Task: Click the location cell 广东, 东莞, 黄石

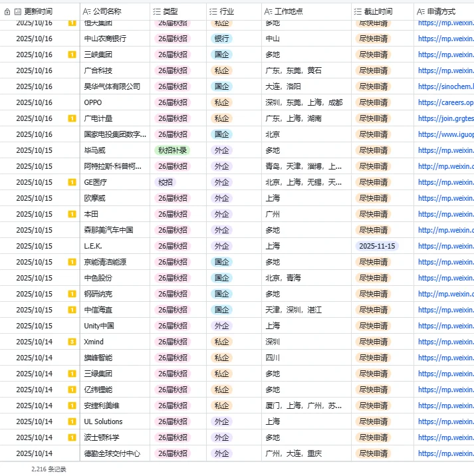Action: [x=306, y=70]
